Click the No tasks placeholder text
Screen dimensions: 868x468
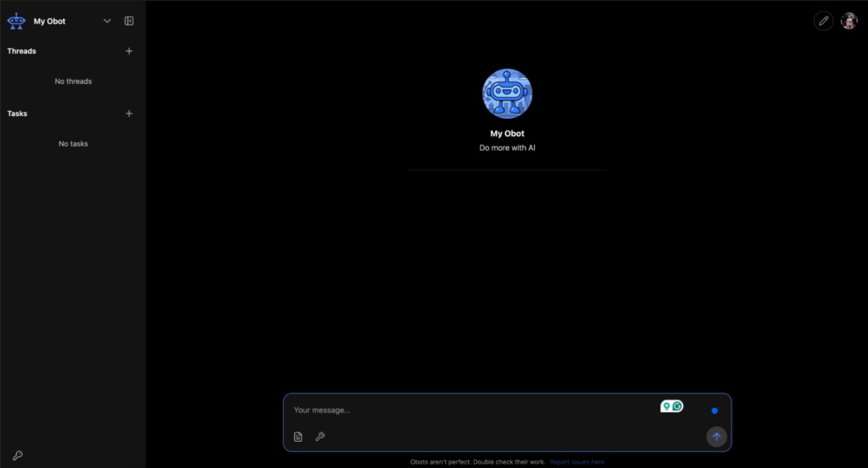[x=73, y=144]
